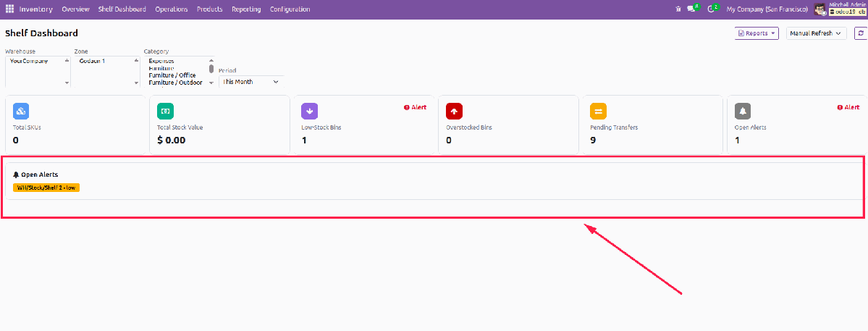Click the refresh icon button
This screenshot has width=868, height=331.
coord(860,33)
